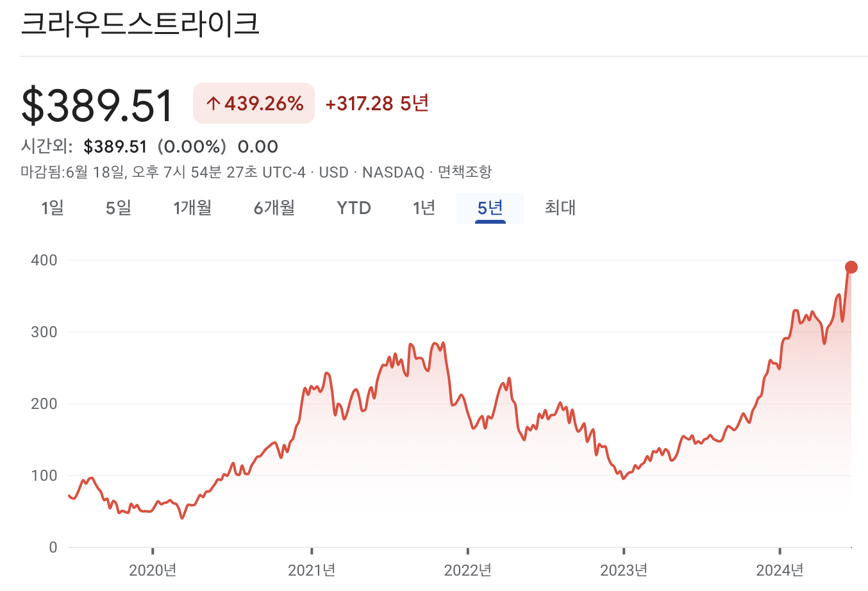Select the 1일 time range tab
Image resolution: width=868 pixels, height=591 pixels.
coord(52,208)
